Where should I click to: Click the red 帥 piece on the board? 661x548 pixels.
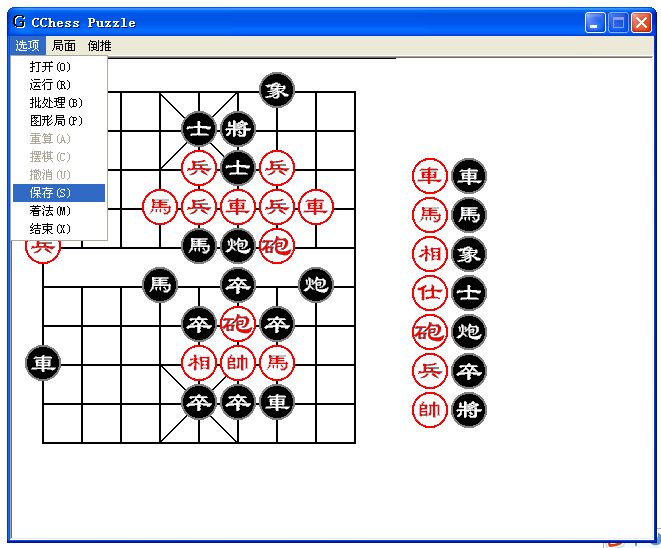coord(237,363)
